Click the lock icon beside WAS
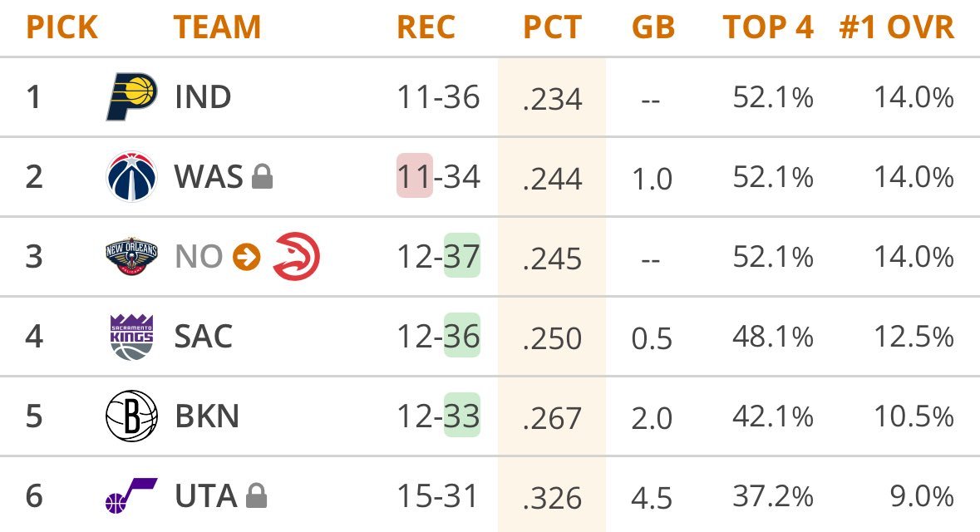 coord(263,177)
